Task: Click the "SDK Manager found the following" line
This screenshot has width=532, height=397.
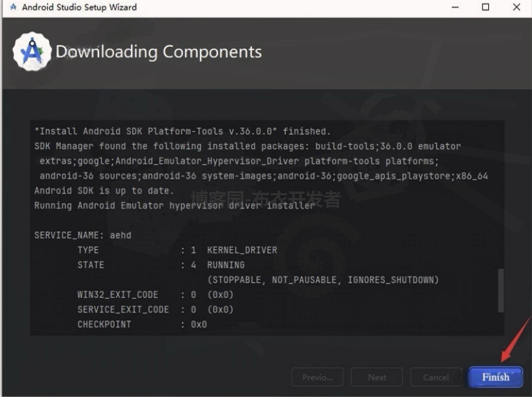Action: 247,146
